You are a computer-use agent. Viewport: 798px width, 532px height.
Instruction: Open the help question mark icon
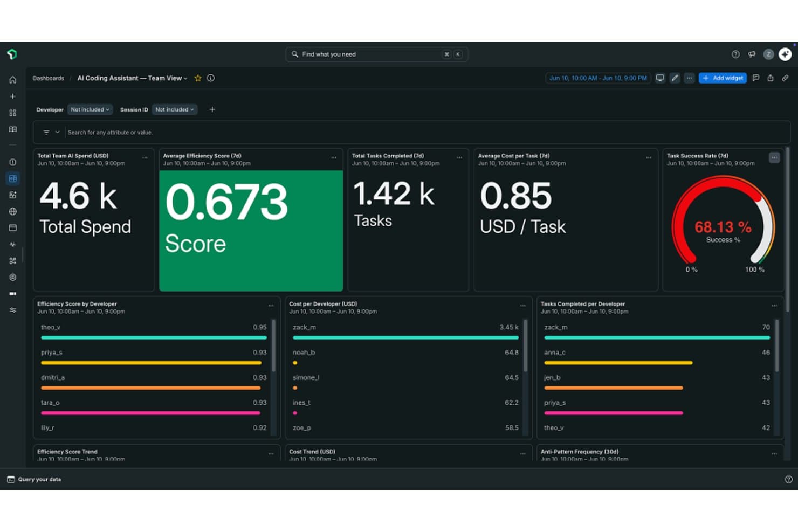735,54
